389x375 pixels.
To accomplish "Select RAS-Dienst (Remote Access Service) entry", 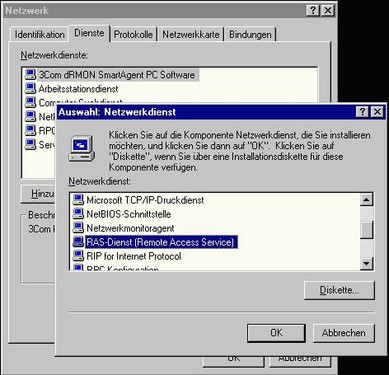I will pos(161,242).
